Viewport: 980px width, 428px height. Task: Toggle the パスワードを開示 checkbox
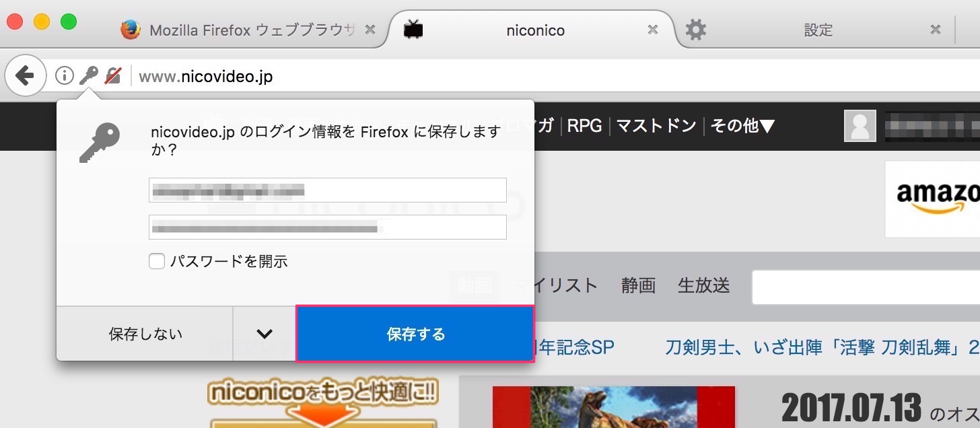click(157, 261)
